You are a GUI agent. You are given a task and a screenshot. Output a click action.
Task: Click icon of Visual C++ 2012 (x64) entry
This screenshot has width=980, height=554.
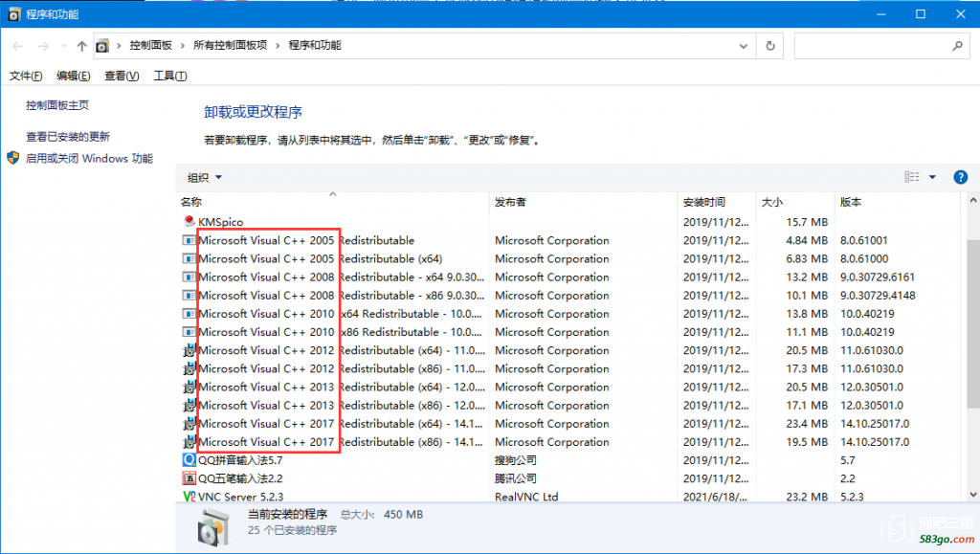click(x=189, y=350)
